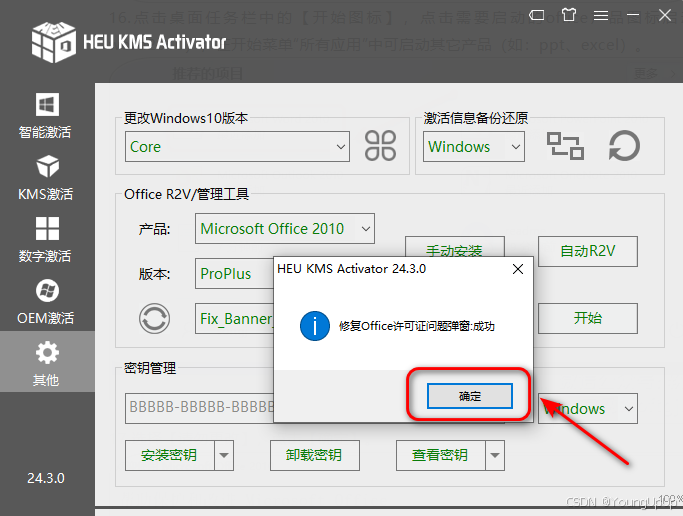Open the Windows dropdown in 密钥管理
The image size is (683, 516).
[588, 408]
